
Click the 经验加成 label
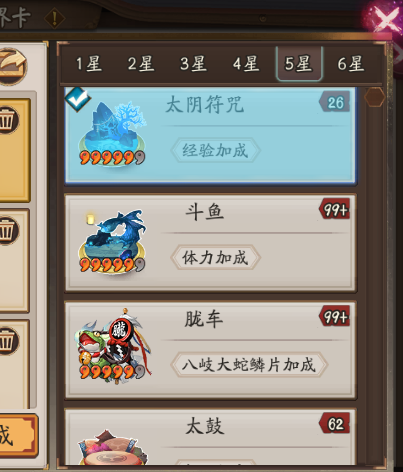click(x=215, y=150)
